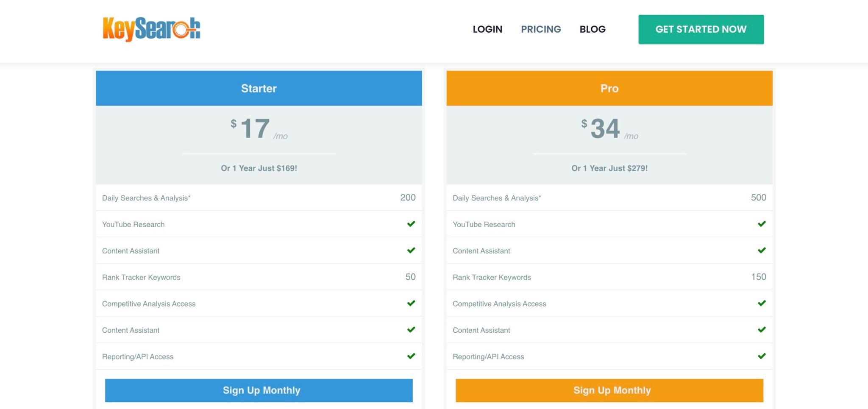Click Starter 'Competitive Analysis Access' label
The width and height of the screenshot is (868, 409).
(x=149, y=304)
